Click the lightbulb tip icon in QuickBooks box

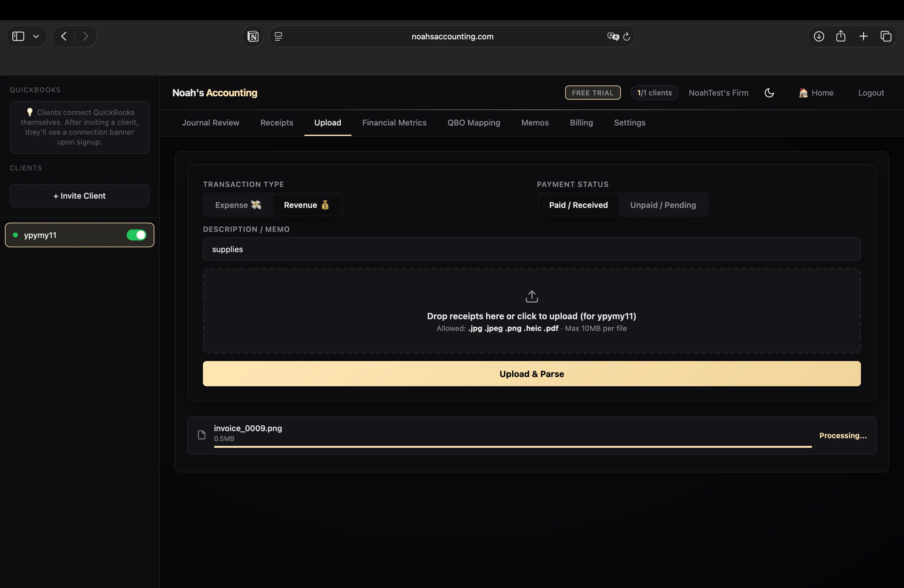click(30, 112)
